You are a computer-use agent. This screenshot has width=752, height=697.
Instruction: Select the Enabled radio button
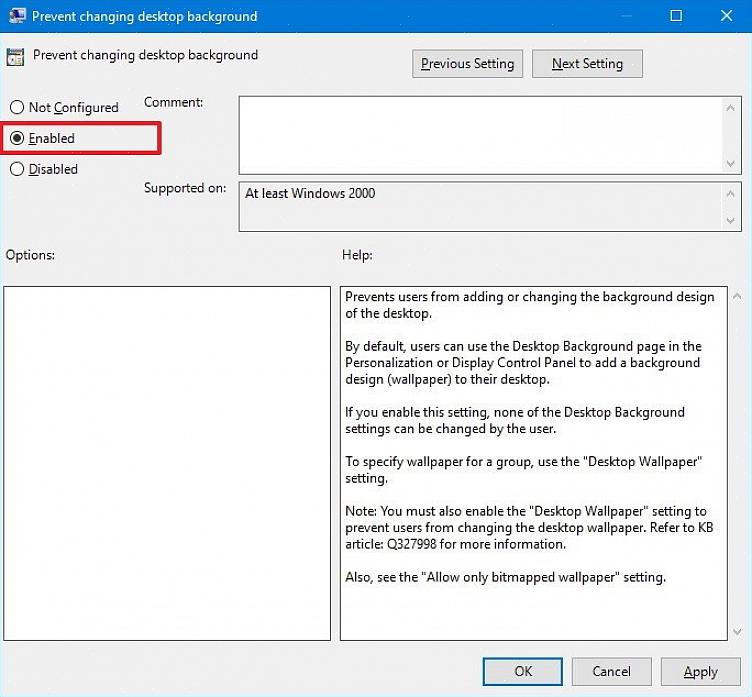click(x=17, y=138)
